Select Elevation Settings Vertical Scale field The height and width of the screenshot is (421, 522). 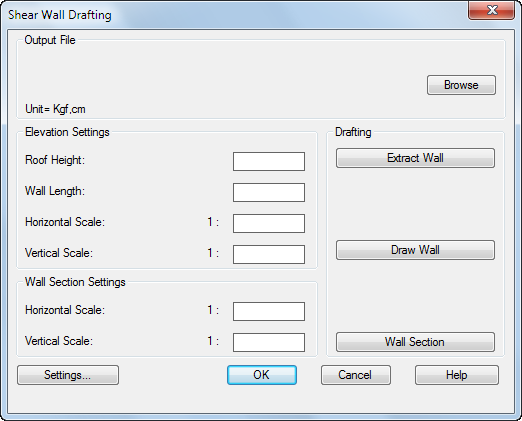point(269,254)
